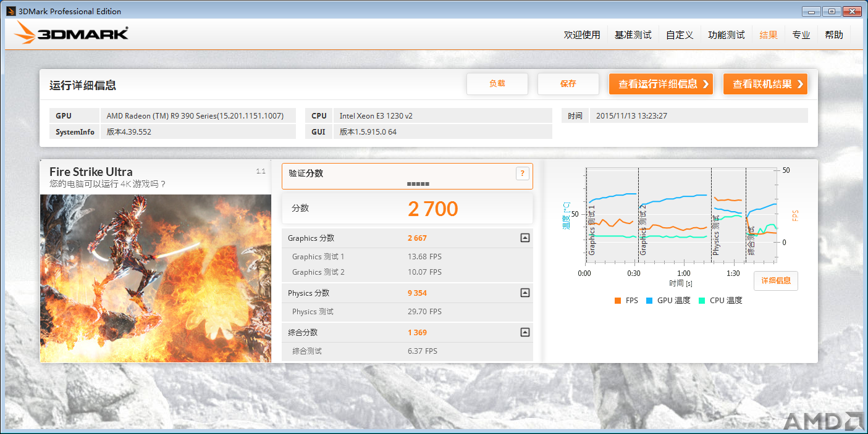This screenshot has height=434, width=868.
Task: Maximize the 3DMark window
Action: (x=832, y=11)
